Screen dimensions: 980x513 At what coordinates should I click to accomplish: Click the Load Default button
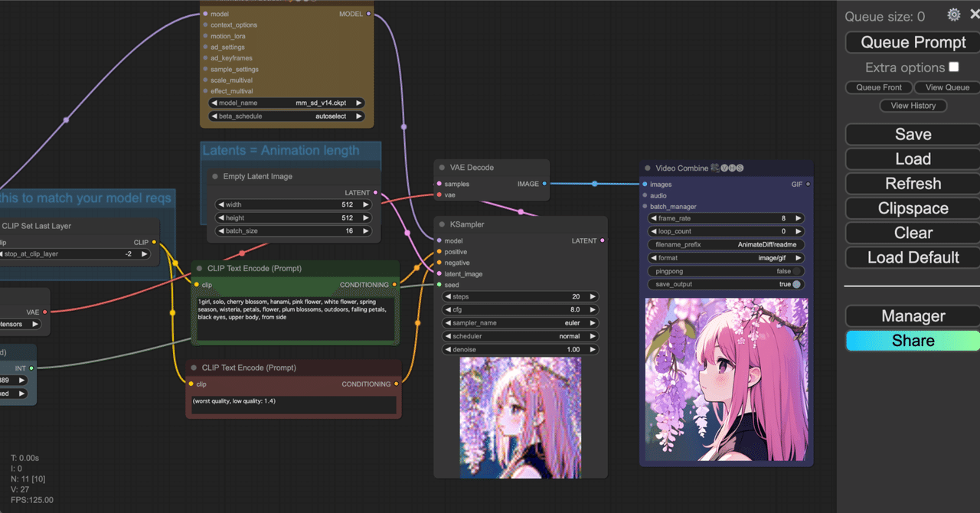tap(912, 257)
